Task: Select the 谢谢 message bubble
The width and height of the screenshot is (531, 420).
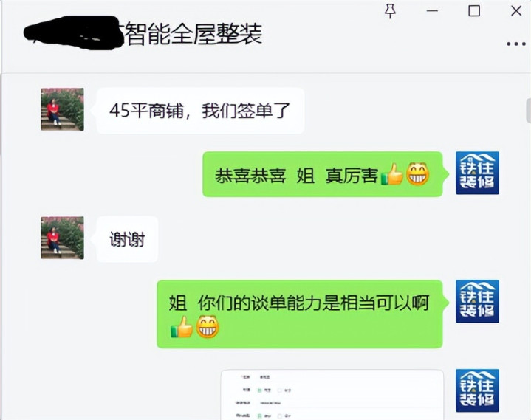Action: tap(127, 239)
